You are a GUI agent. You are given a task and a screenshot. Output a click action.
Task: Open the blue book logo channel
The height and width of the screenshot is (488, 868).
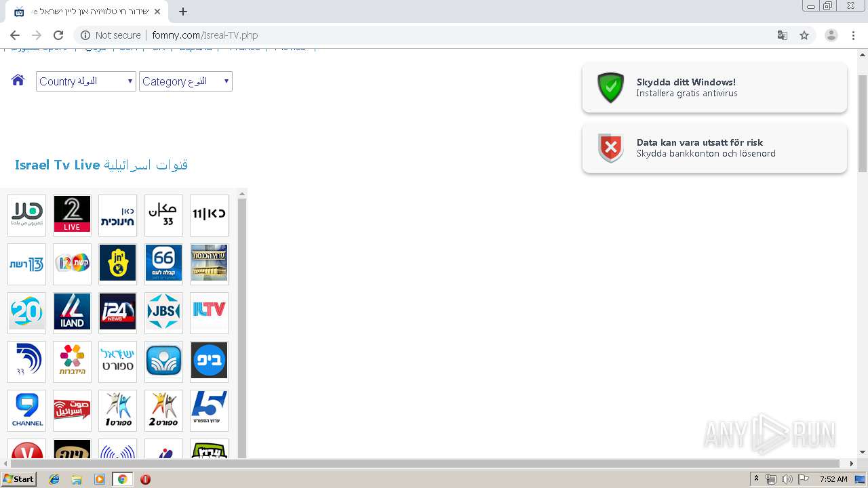coord(163,362)
